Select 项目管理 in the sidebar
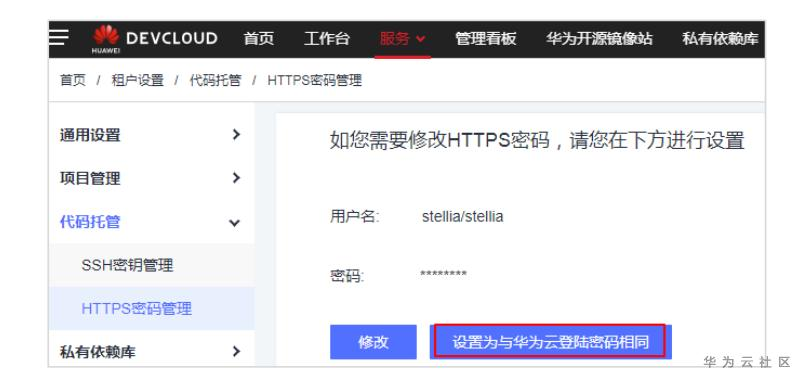Screen dimensions: 801x384 [90, 179]
